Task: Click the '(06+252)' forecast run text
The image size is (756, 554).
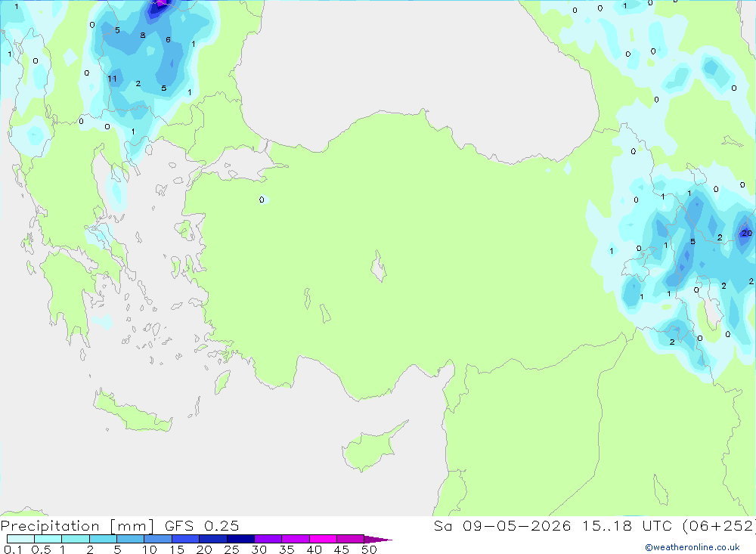Action: [x=718, y=526]
